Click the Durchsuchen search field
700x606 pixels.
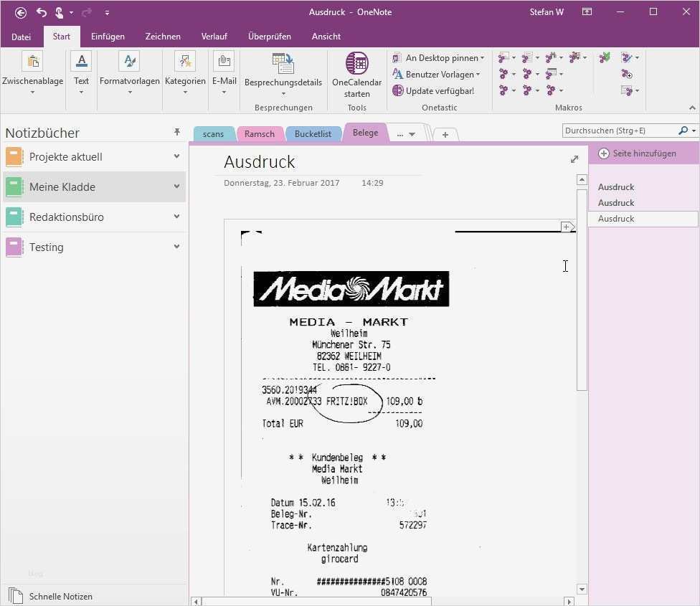coord(620,131)
